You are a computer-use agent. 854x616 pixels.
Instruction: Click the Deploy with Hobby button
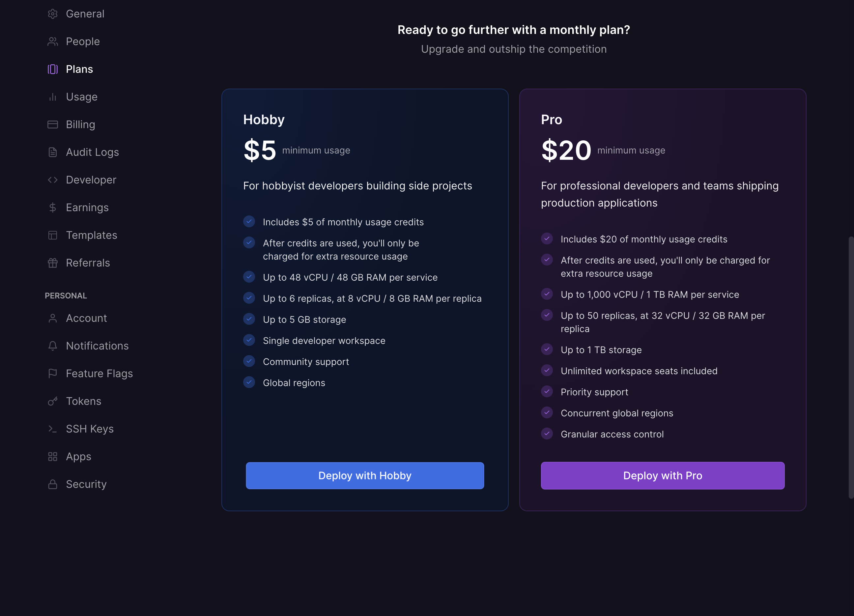(x=364, y=476)
